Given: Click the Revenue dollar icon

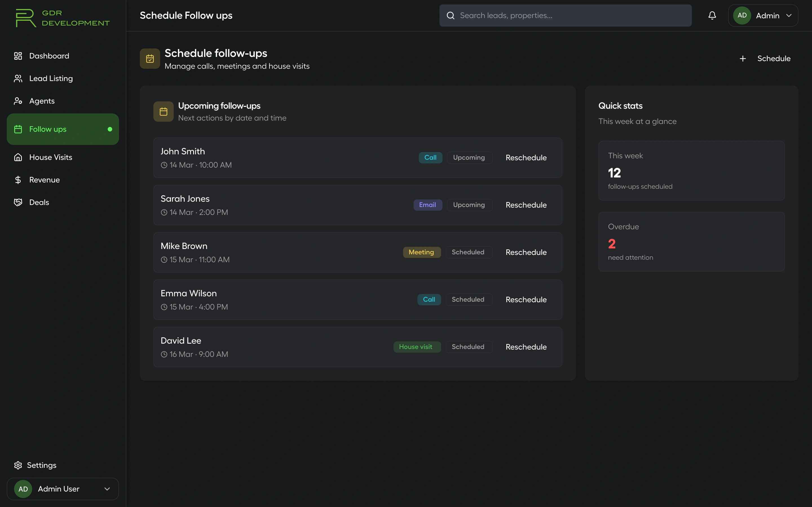Looking at the screenshot, I should [x=18, y=179].
